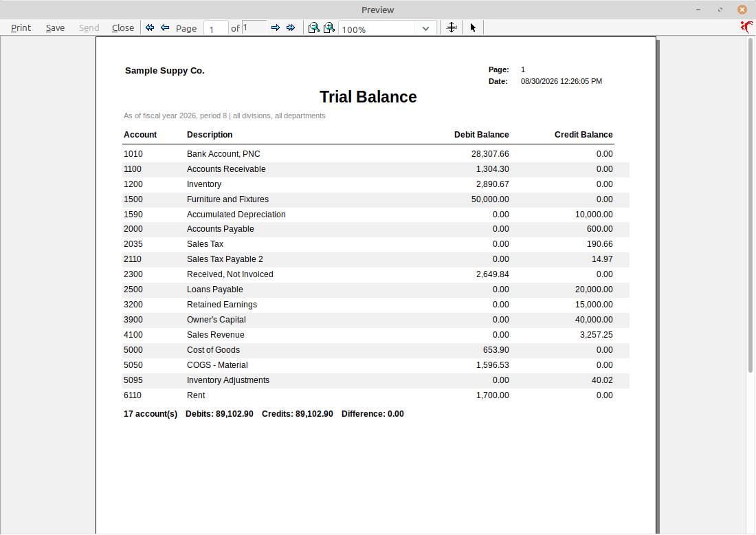Click the 'Trial Balance' report title
The width and height of the screenshot is (756, 535).
tap(368, 97)
